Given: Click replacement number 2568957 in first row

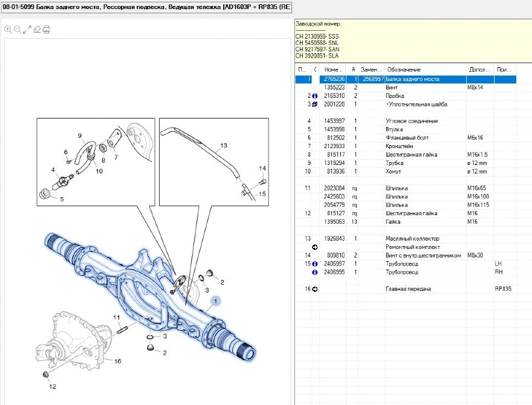Looking at the screenshot, I should click(x=372, y=79).
